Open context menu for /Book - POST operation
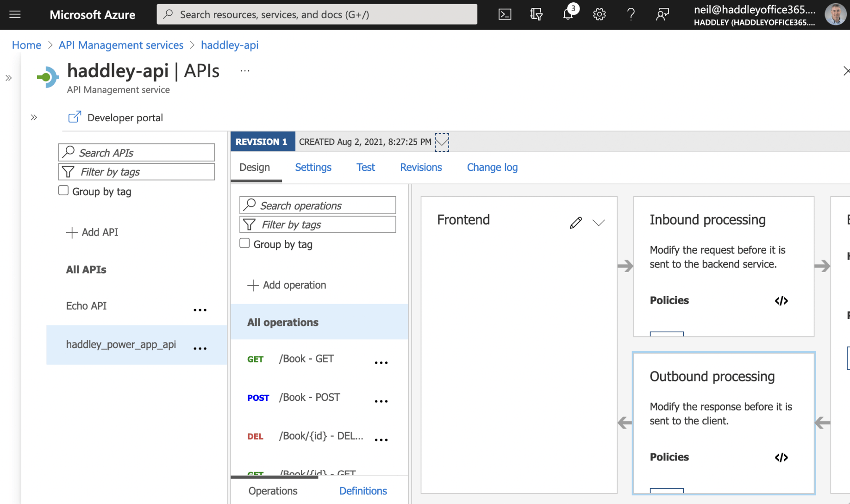The height and width of the screenshot is (504, 850). 381,401
